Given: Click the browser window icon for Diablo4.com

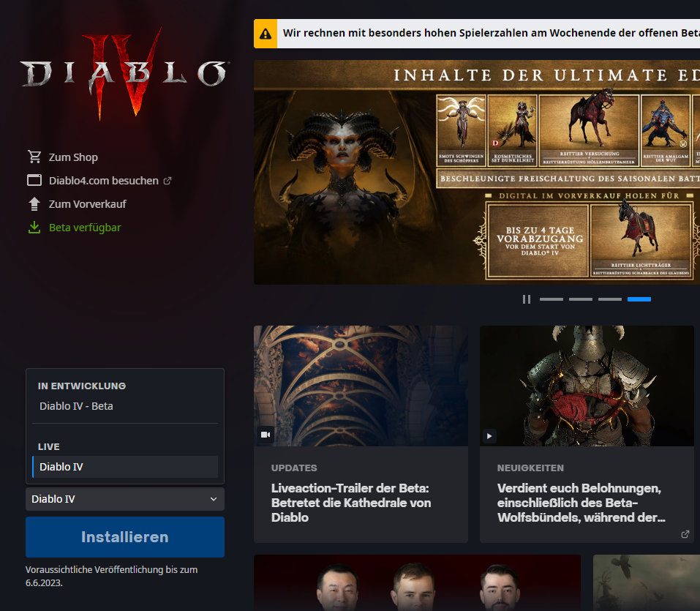Looking at the screenshot, I should 34,181.
